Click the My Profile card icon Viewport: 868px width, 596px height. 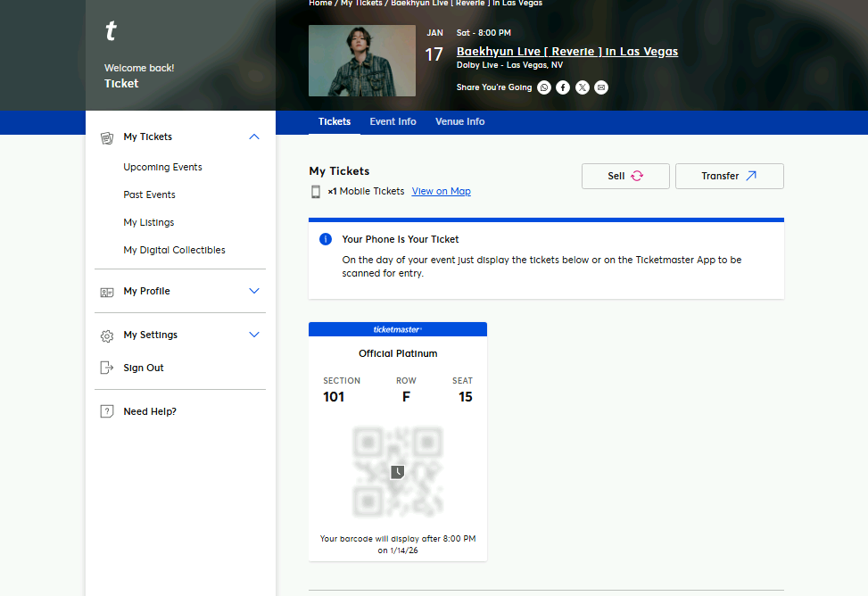pos(107,292)
